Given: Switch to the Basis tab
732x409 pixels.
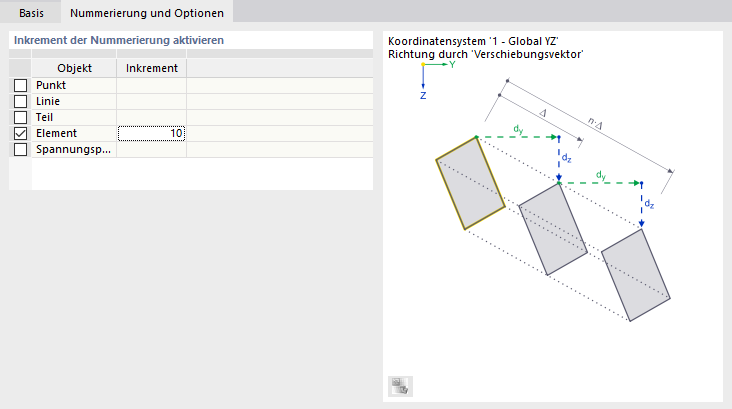Looking at the screenshot, I should click(x=32, y=12).
